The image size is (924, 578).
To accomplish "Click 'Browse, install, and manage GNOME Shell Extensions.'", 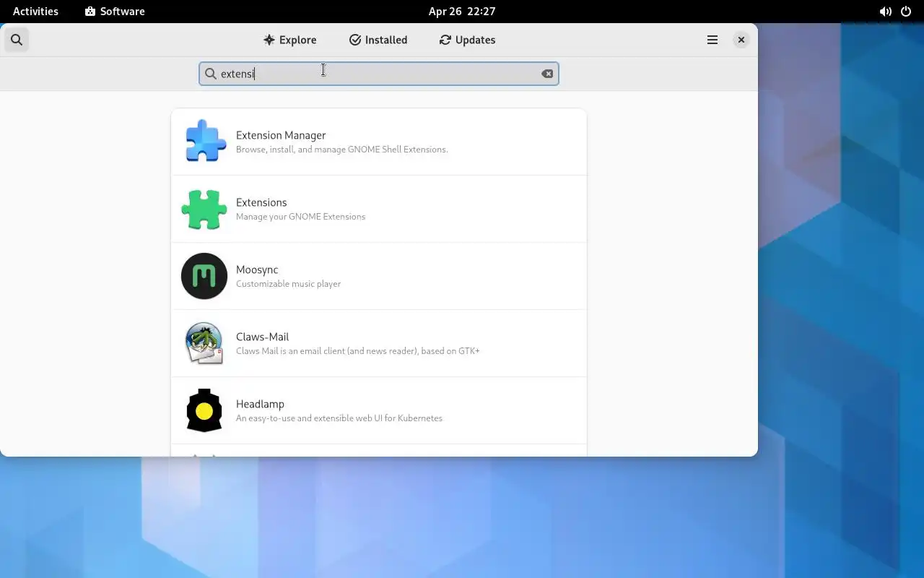I will tap(342, 150).
